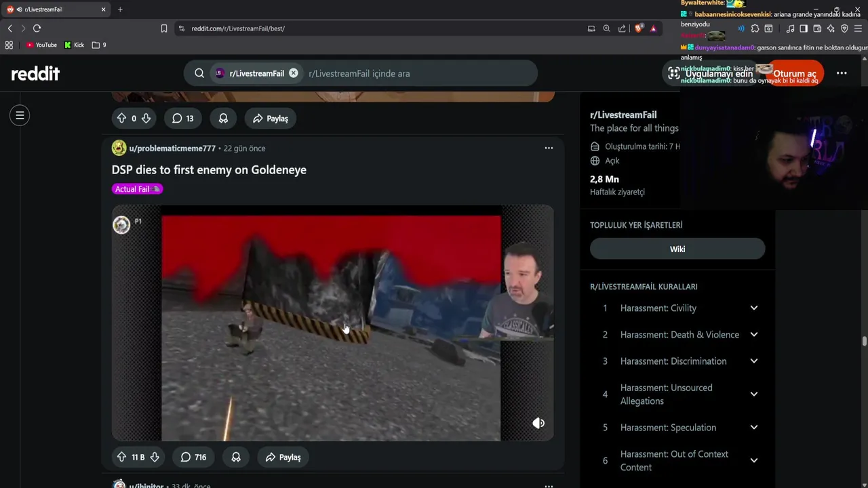This screenshot has width=868, height=488.
Task: Click the Açık public community label
Action: click(x=612, y=161)
